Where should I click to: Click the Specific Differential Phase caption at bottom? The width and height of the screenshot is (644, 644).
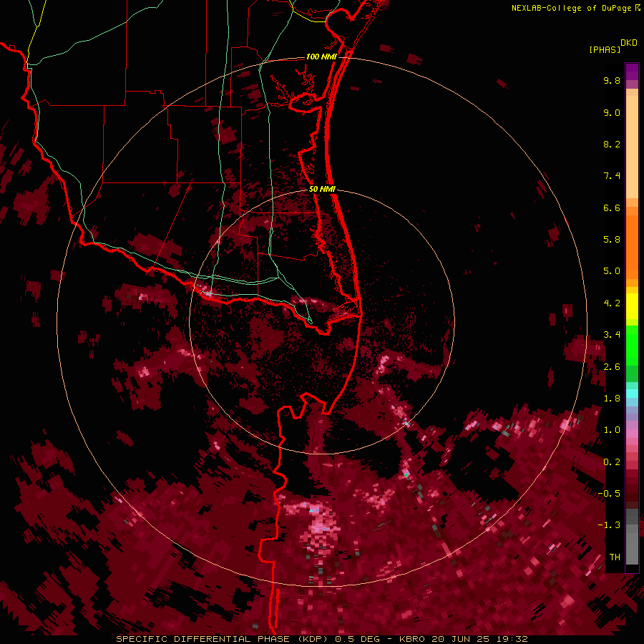pyautogui.click(x=321, y=639)
